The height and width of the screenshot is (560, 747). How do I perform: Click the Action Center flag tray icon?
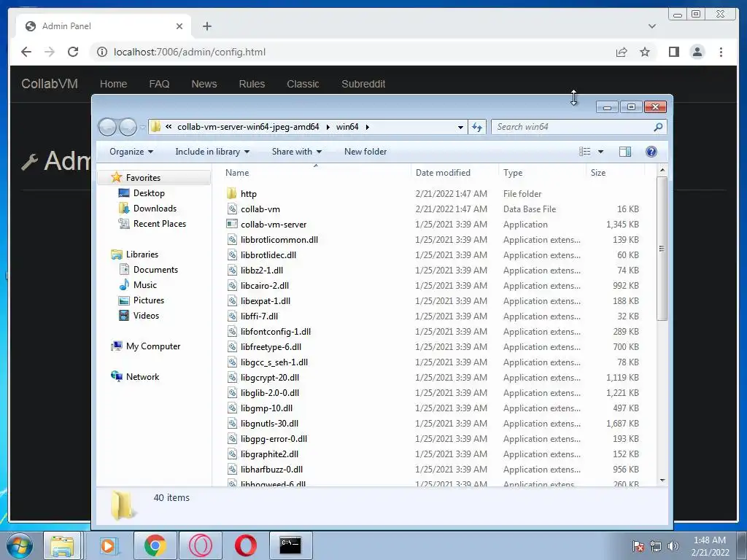coord(638,545)
